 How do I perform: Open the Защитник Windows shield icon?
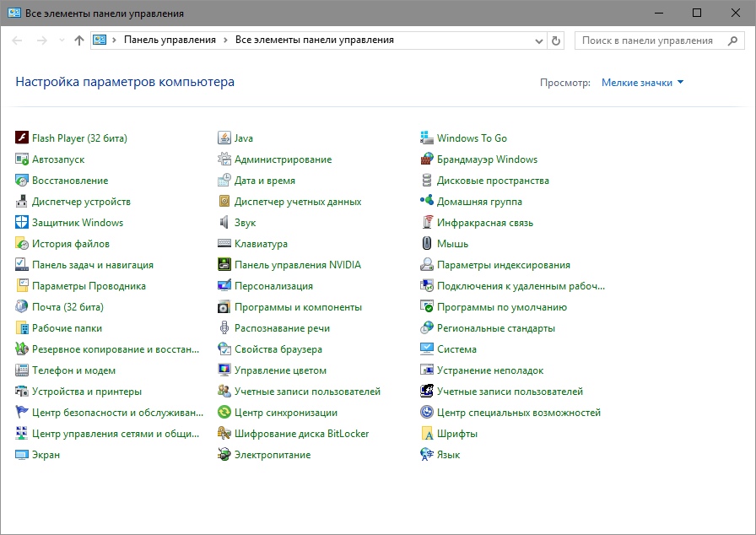[22, 222]
